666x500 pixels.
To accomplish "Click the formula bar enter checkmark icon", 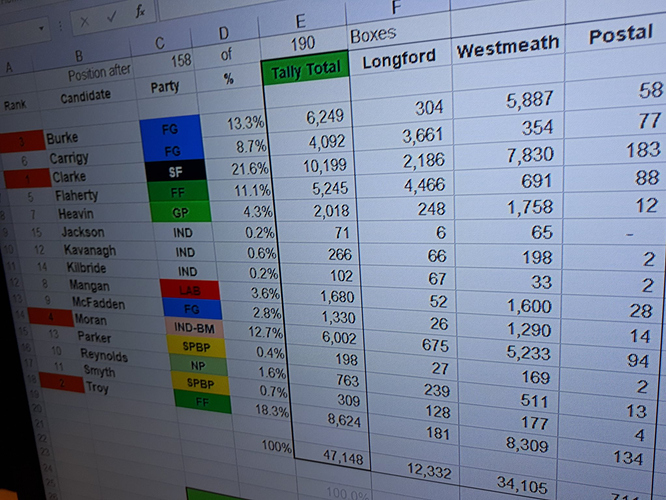I will coord(109,16).
